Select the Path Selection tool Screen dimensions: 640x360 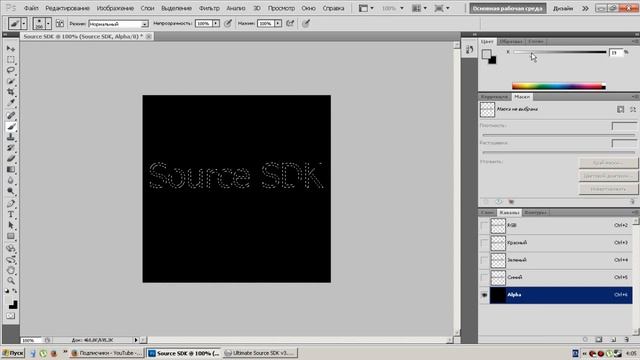click(11, 225)
